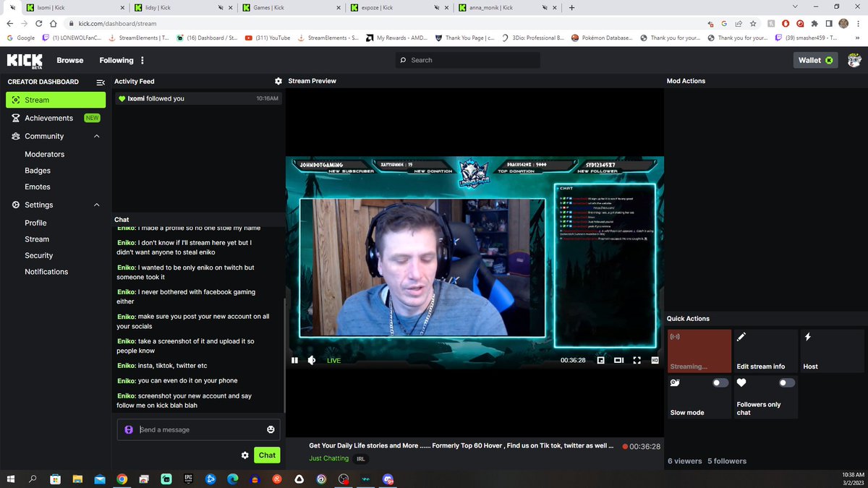Click the Streaming status tile
868x488 pixels.
click(x=699, y=351)
